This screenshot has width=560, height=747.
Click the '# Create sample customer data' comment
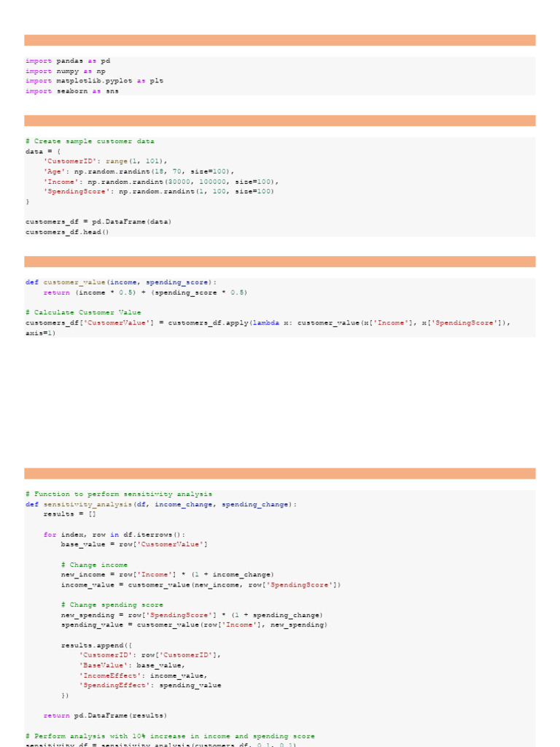[x=90, y=142]
